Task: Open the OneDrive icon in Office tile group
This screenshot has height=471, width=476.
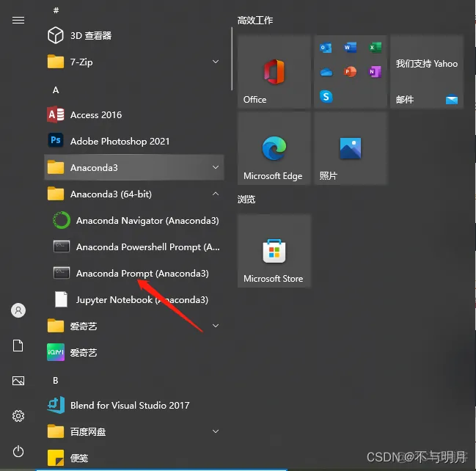Action: point(326,73)
